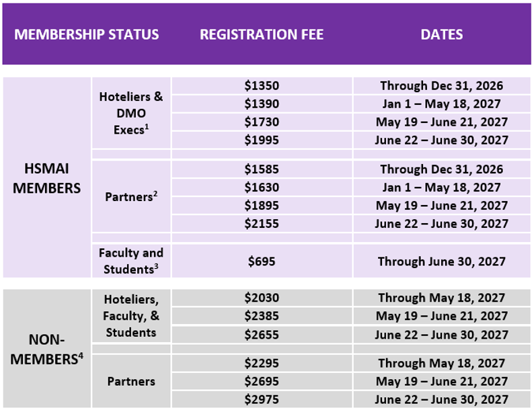Select the $695 faculty and students fee
532x410 pixels.
pyautogui.click(x=262, y=261)
